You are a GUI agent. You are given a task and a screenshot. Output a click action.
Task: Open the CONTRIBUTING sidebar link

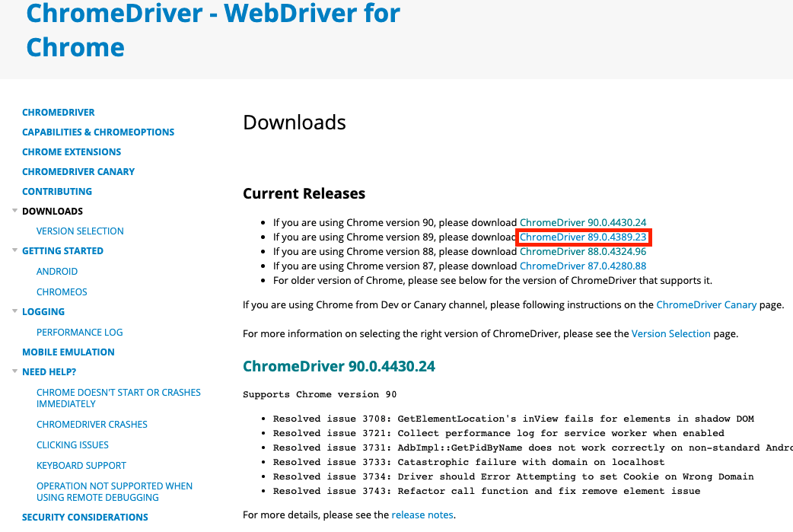57,191
